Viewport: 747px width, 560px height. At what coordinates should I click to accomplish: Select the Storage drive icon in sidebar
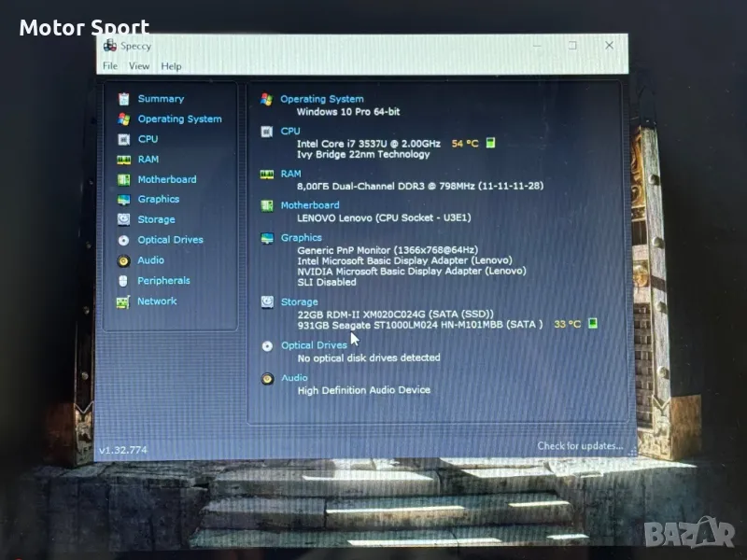[x=123, y=219]
